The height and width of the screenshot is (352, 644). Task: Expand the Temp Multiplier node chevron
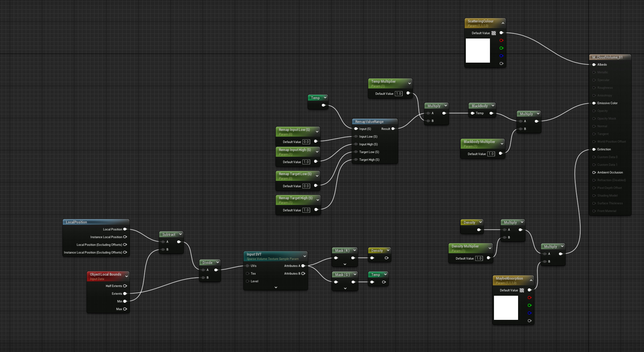409,83
